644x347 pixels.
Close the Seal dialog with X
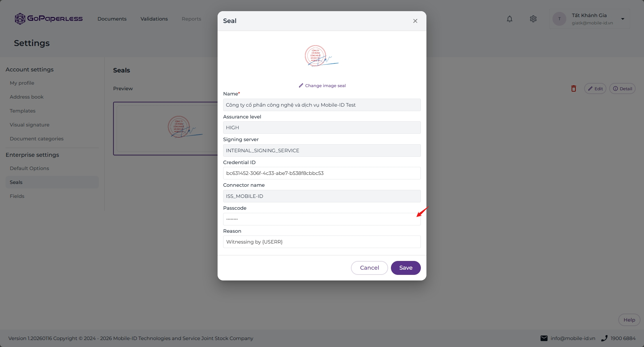pyautogui.click(x=415, y=21)
